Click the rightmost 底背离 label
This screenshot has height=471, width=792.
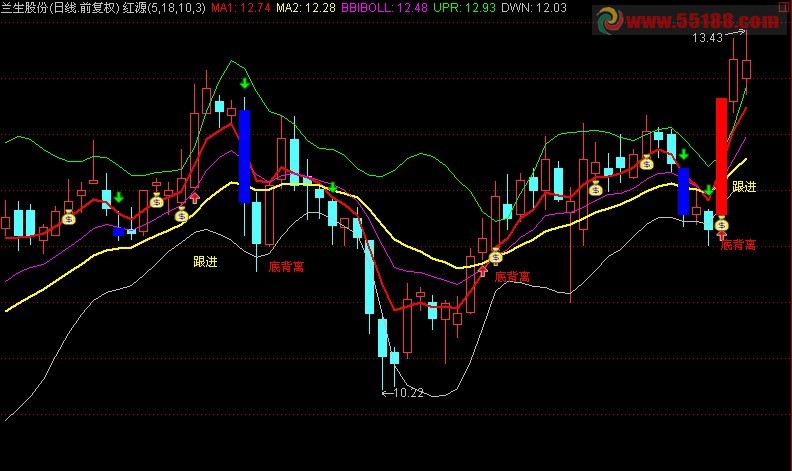738,245
